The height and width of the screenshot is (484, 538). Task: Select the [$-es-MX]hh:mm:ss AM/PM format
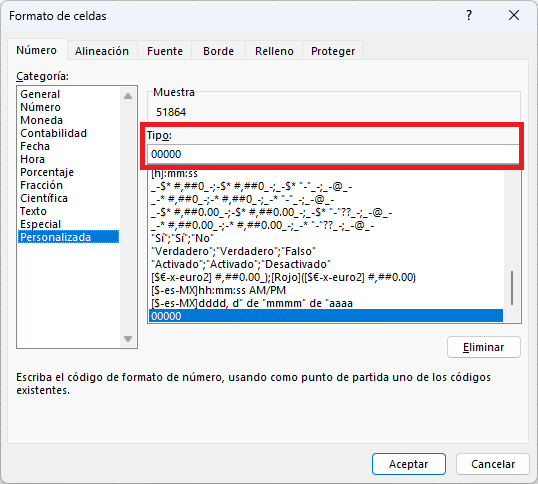[326, 291]
